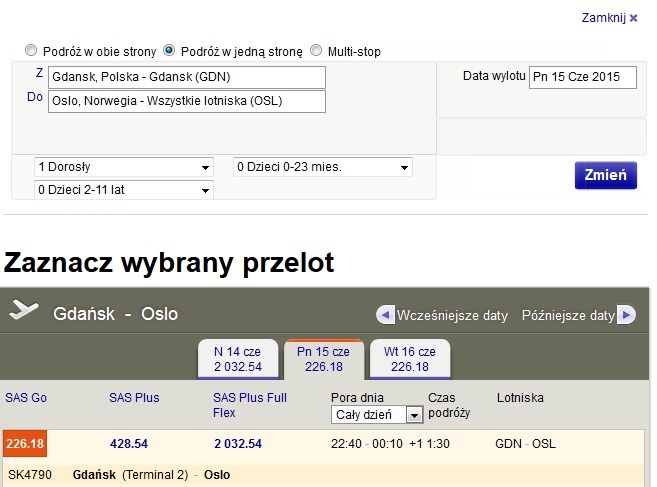Select the 226.18 SAS Go fare

coord(25,443)
